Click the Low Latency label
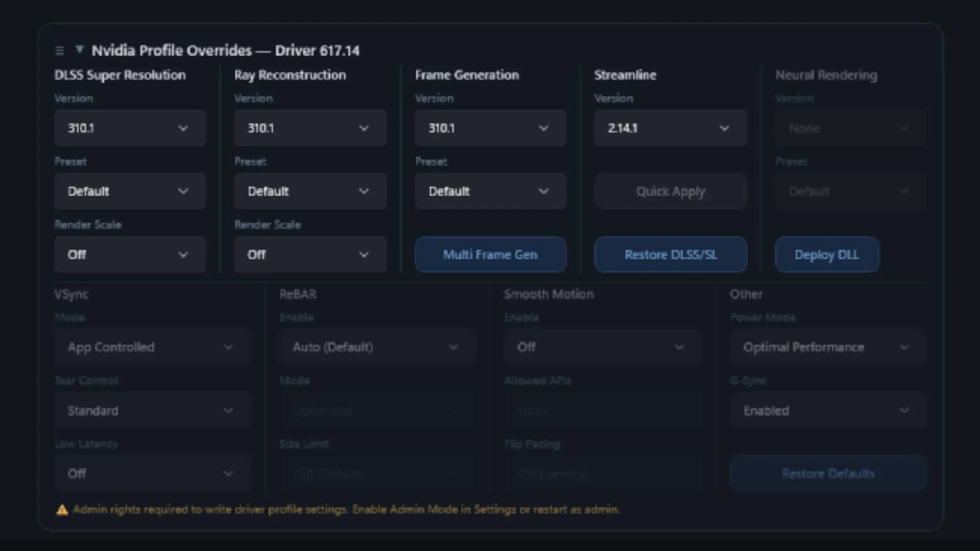This screenshot has height=551, width=980. point(86,444)
